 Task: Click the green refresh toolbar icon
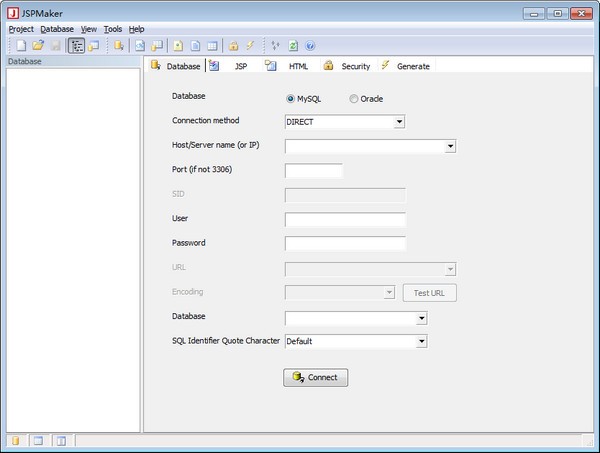click(x=293, y=46)
